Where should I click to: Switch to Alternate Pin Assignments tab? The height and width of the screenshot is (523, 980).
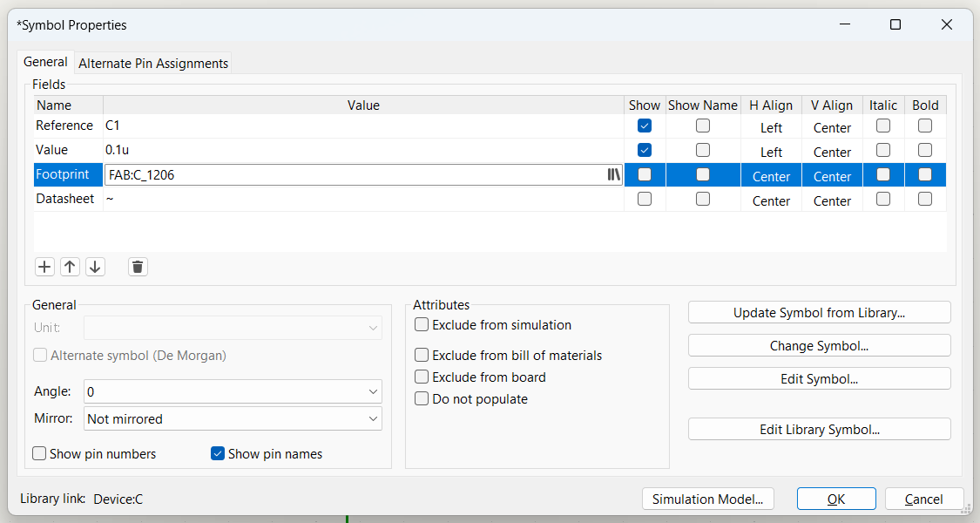coord(153,63)
